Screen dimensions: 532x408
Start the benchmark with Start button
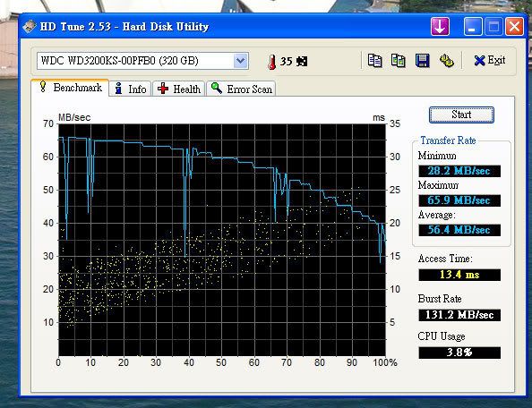tap(461, 115)
